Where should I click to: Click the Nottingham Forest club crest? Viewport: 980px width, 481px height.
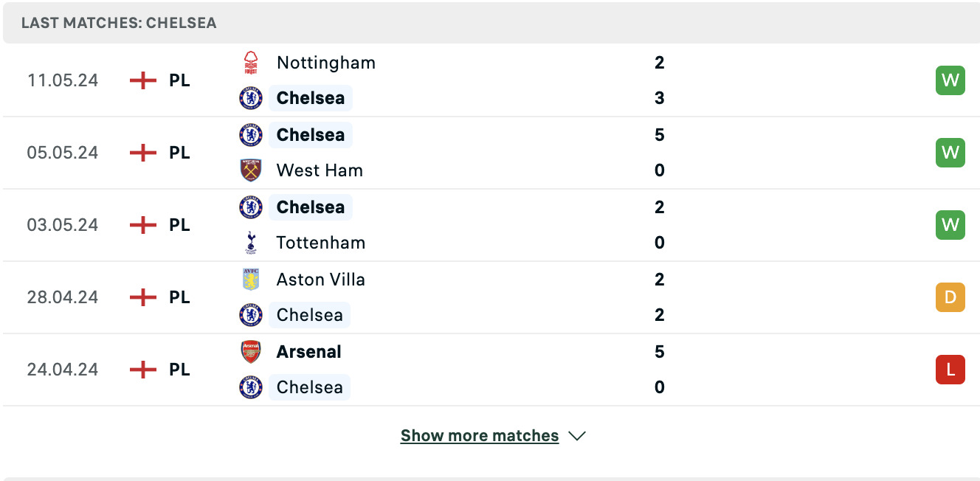pos(251,63)
